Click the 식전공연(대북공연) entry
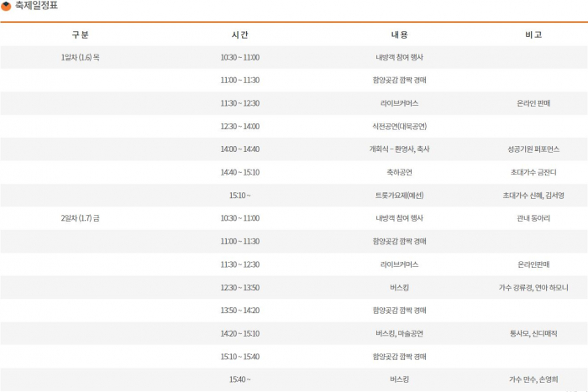The height and width of the screenshot is (392, 588). tap(399, 127)
